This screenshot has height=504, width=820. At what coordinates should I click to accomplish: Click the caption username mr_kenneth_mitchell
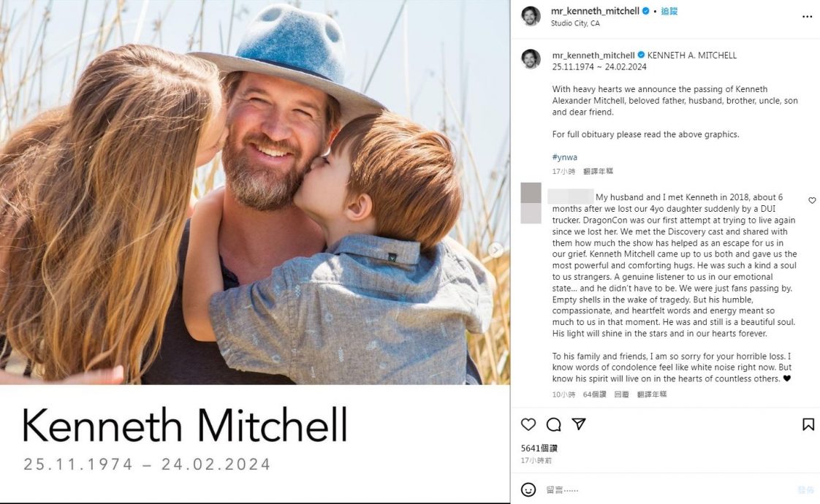(593, 56)
